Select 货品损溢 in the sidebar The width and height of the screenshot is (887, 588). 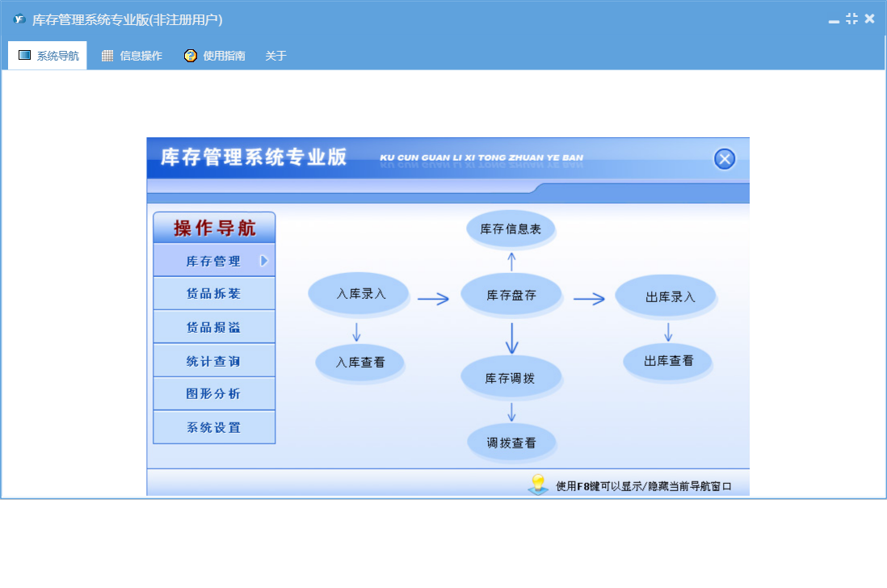pyautogui.click(x=214, y=327)
